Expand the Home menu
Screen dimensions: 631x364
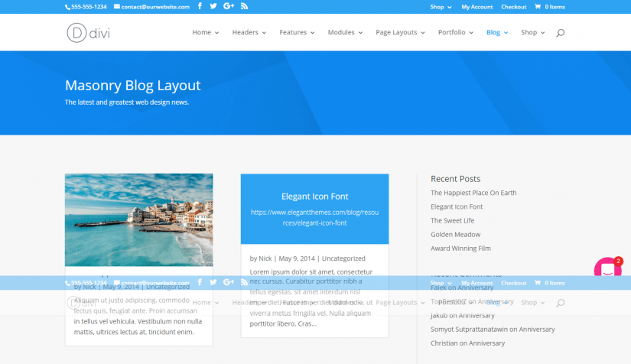coord(205,32)
